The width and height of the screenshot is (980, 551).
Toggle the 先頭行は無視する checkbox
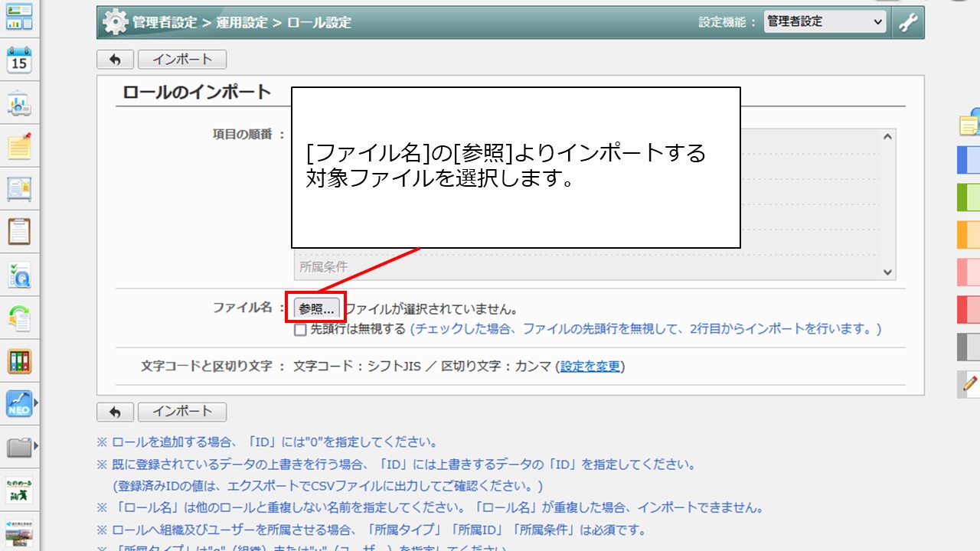click(300, 330)
